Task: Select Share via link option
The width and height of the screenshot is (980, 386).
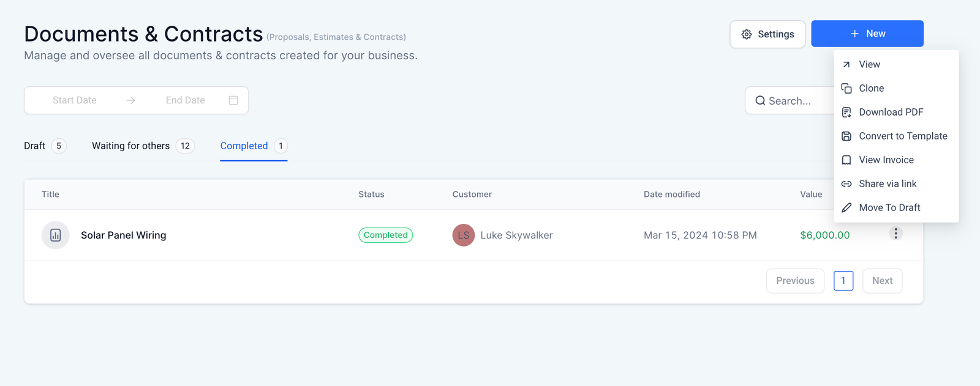Action: (888, 184)
